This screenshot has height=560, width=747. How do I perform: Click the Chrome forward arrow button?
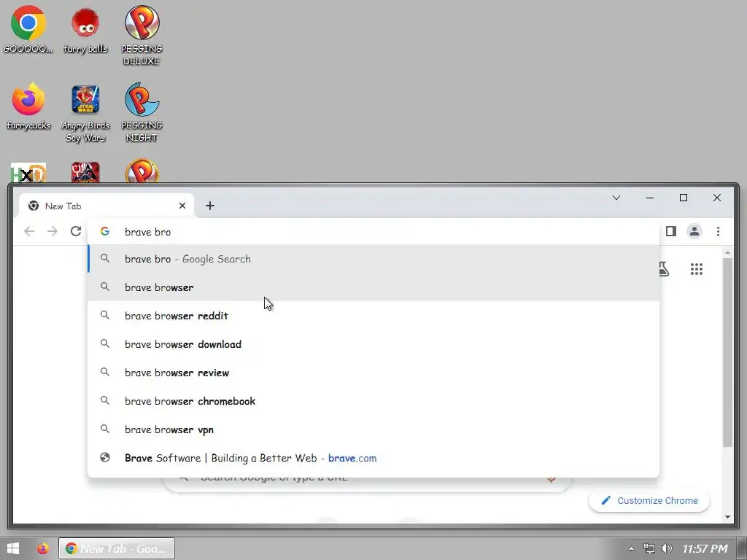point(53,231)
